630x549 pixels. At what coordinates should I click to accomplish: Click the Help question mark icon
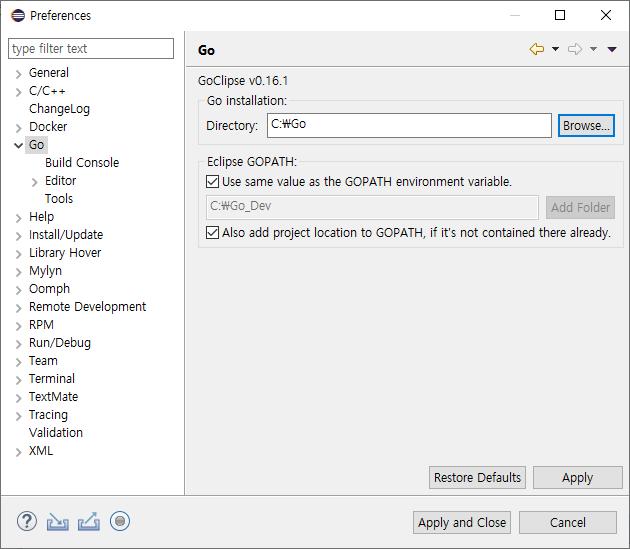[27, 521]
